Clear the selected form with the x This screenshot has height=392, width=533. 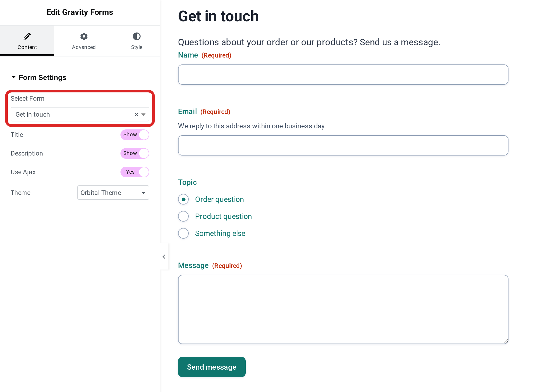(x=136, y=115)
